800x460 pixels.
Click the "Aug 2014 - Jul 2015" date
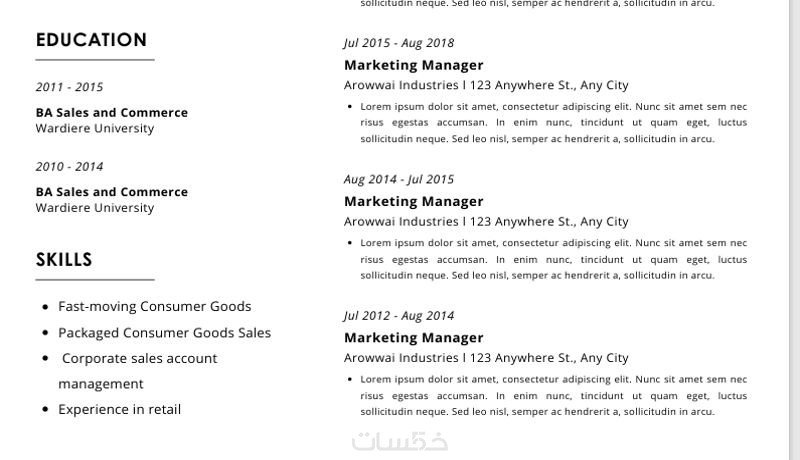pos(398,179)
